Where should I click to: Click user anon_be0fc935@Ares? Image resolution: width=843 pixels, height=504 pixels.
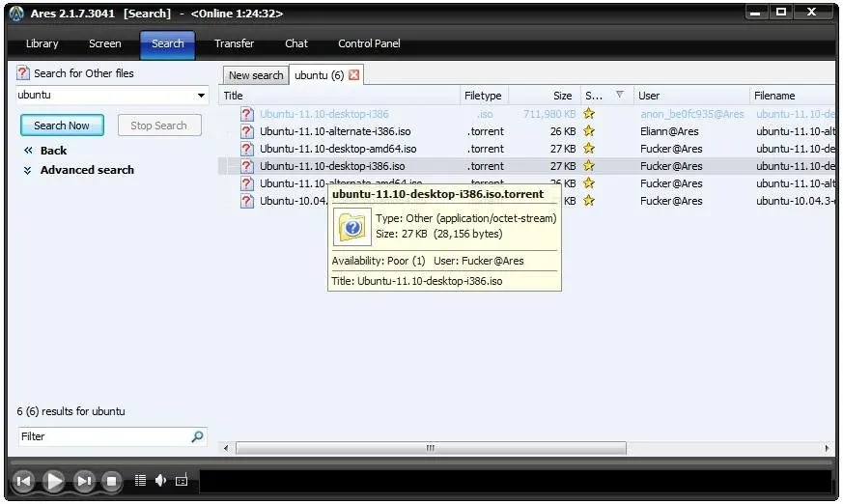click(x=692, y=114)
